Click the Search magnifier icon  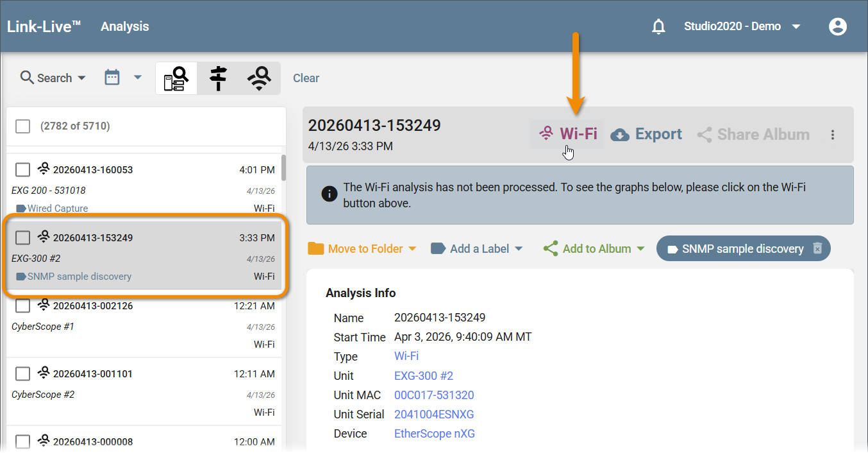point(27,78)
